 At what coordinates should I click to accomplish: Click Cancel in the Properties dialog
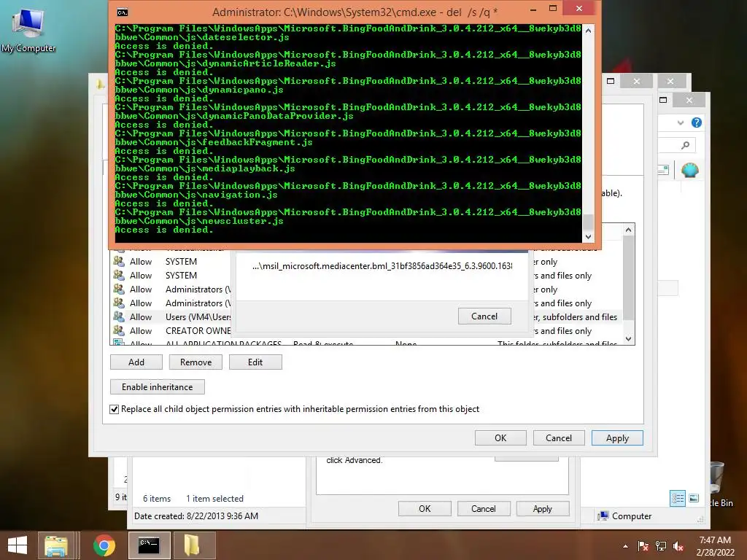coord(483,508)
